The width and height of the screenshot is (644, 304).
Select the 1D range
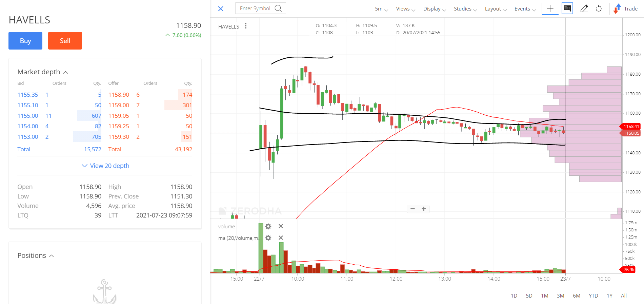(x=514, y=296)
